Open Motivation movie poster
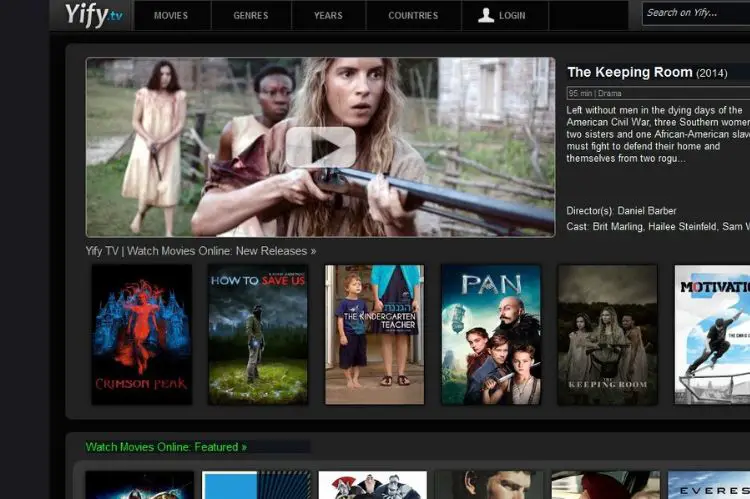This screenshot has width=750, height=499. (712, 334)
